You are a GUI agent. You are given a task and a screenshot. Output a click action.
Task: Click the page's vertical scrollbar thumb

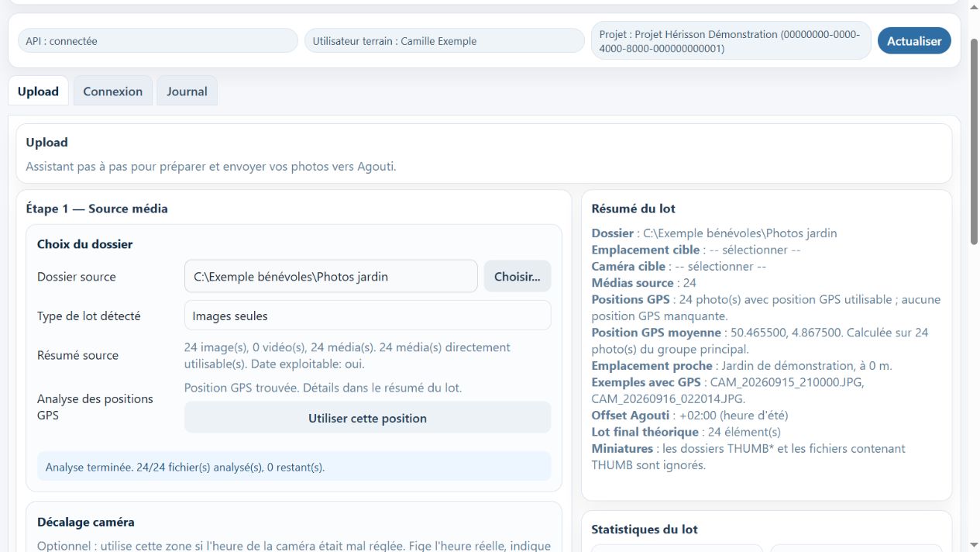(974, 141)
